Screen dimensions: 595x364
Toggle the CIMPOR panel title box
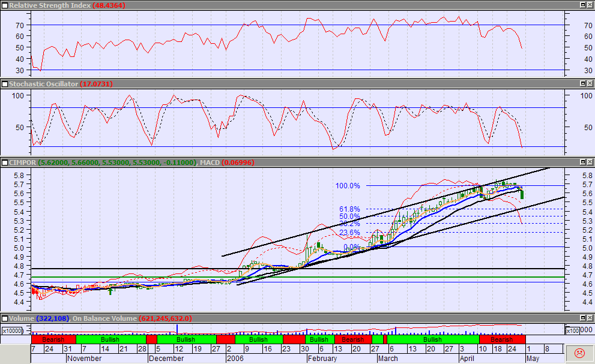[x=5, y=163]
